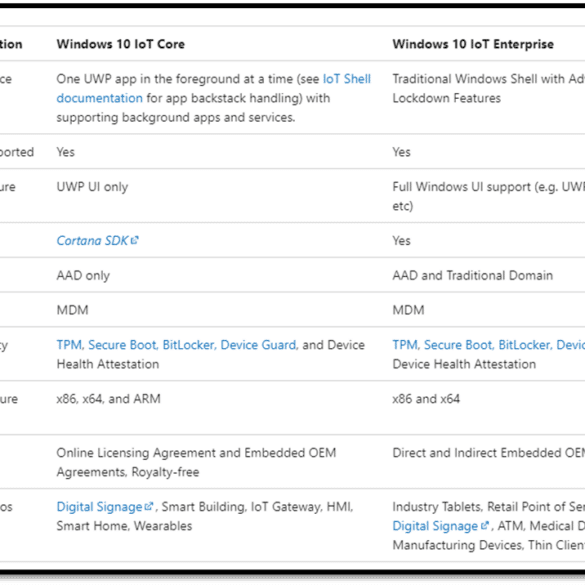Click external-link icon after Core Digital Signage
This screenshot has width=585, height=585.
click(149, 506)
